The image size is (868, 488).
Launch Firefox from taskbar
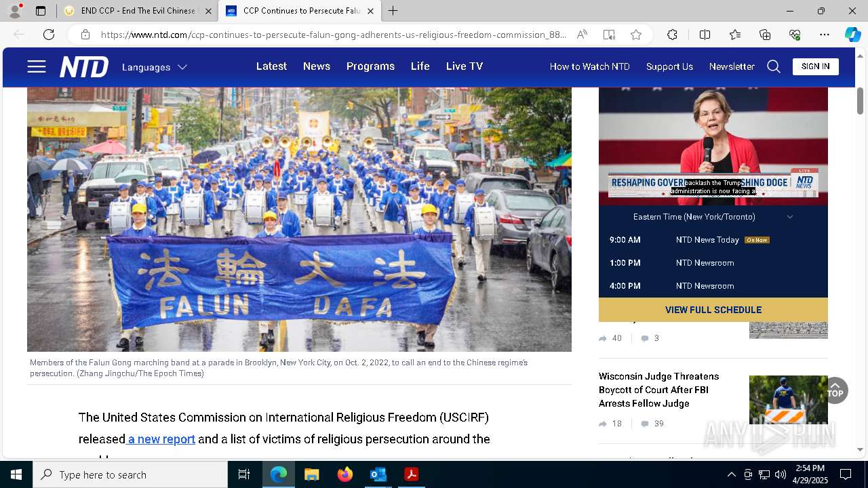[344, 474]
